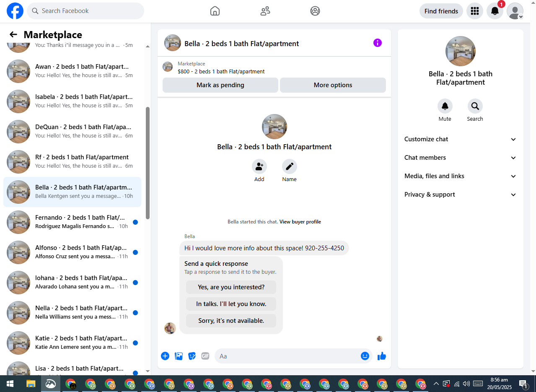The image size is (536, 392).
Task: Expand Chat members section
Action: click(x=460, y=158)
